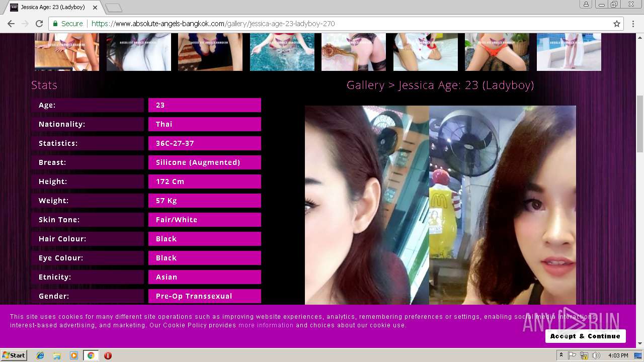
Task: Click the Age value 23
Action: (x=205, y=105)
